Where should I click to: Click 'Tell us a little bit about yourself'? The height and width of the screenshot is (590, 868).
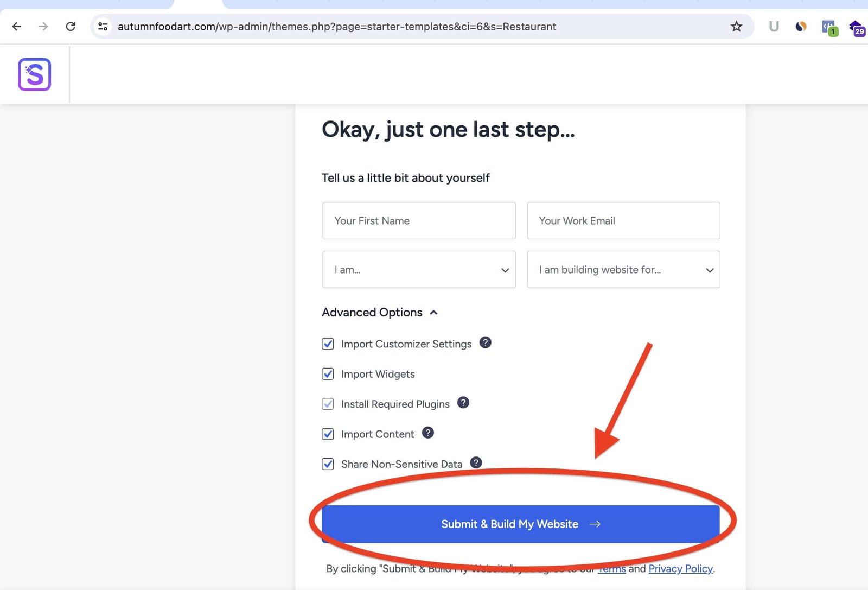pyautogui.click(x=406, y=178)
